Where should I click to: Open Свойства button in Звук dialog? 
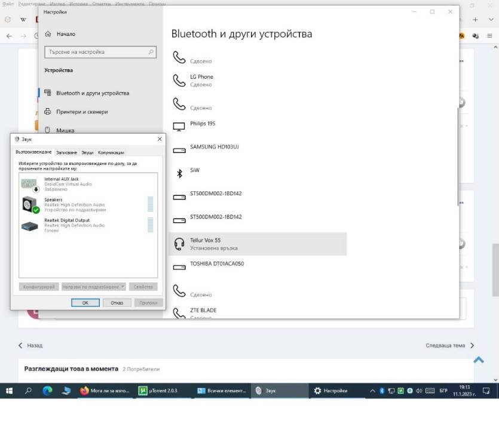click(x=143, y=287)
